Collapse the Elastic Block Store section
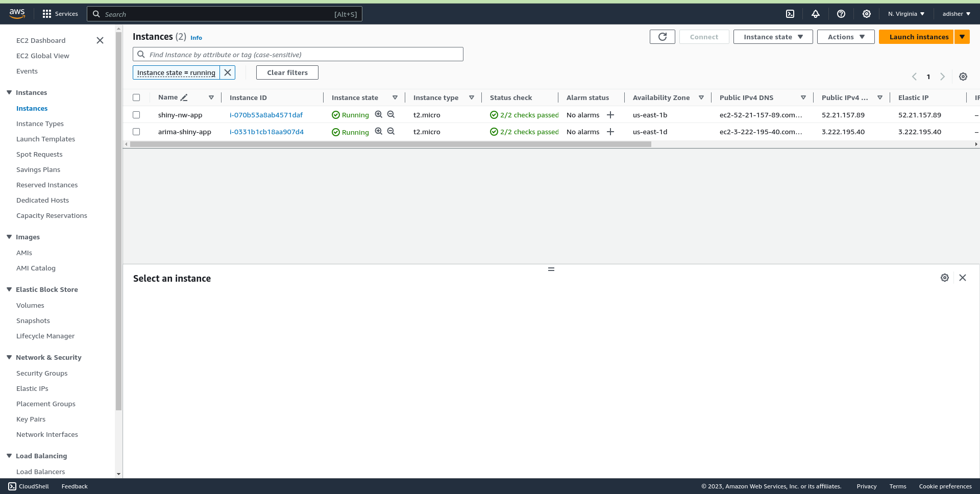 pos(9,289)
